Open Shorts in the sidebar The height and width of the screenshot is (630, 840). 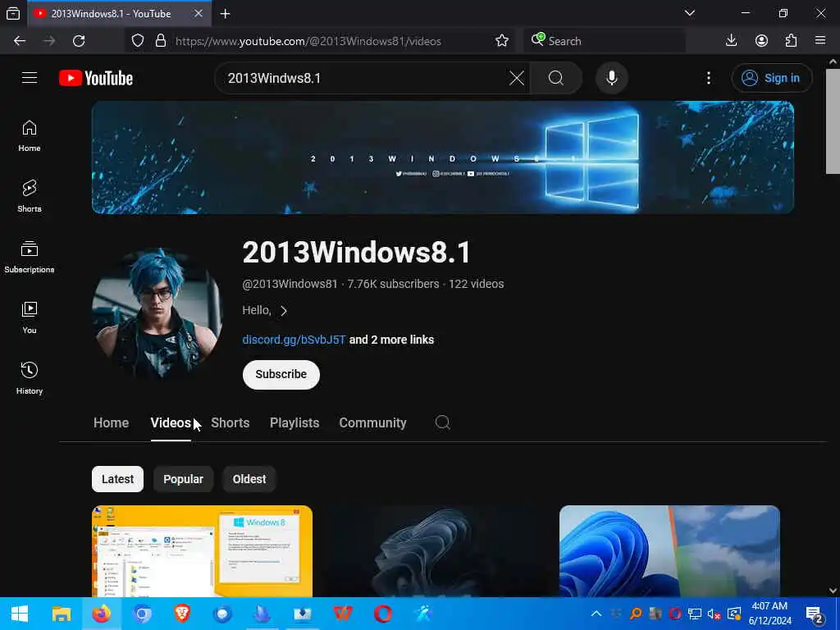click(x=30, y=197)
